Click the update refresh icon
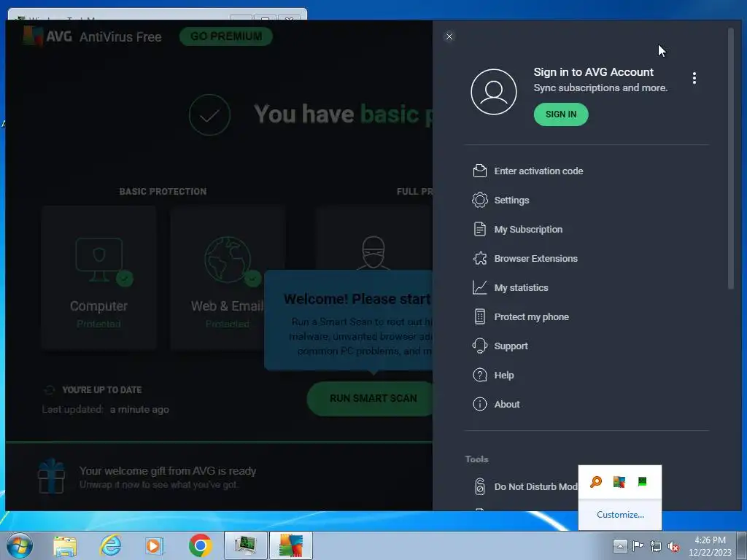 [50, 390]
